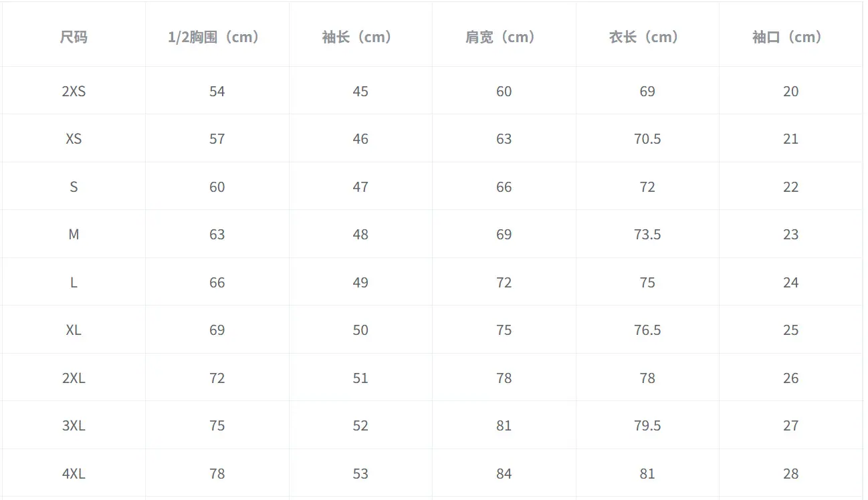The width and height of the screenshot is (868, 500).
Task: Click the 70.5 garment length value
Action: tap(647, 139)
